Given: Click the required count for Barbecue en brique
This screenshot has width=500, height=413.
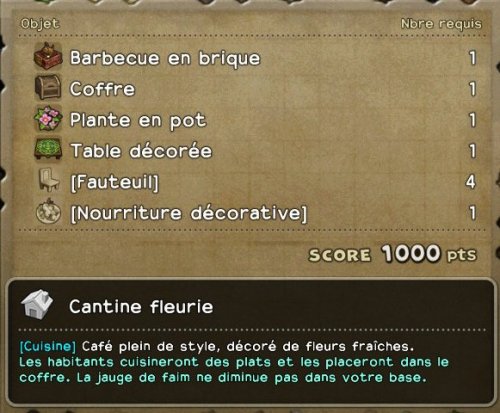Looking at the screenshot, I should pos(472,58).
